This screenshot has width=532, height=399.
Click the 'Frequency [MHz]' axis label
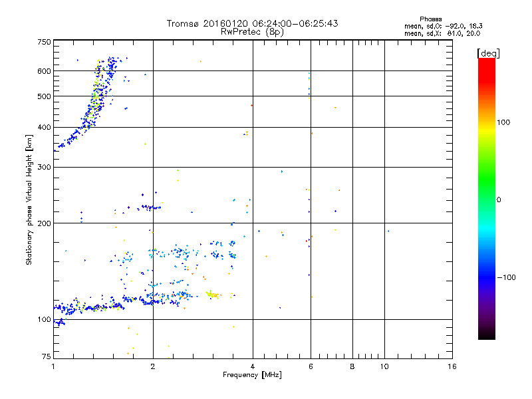(252, 375)
